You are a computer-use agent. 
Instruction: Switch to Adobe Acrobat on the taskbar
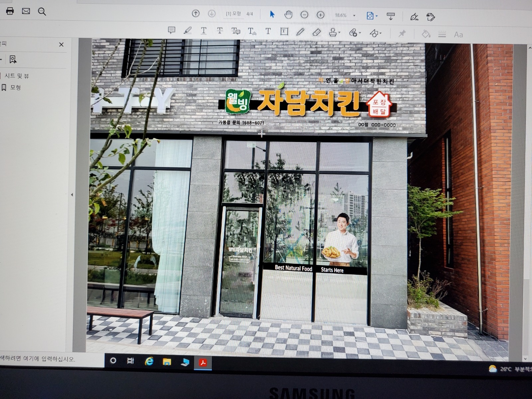tap(203, 362)
